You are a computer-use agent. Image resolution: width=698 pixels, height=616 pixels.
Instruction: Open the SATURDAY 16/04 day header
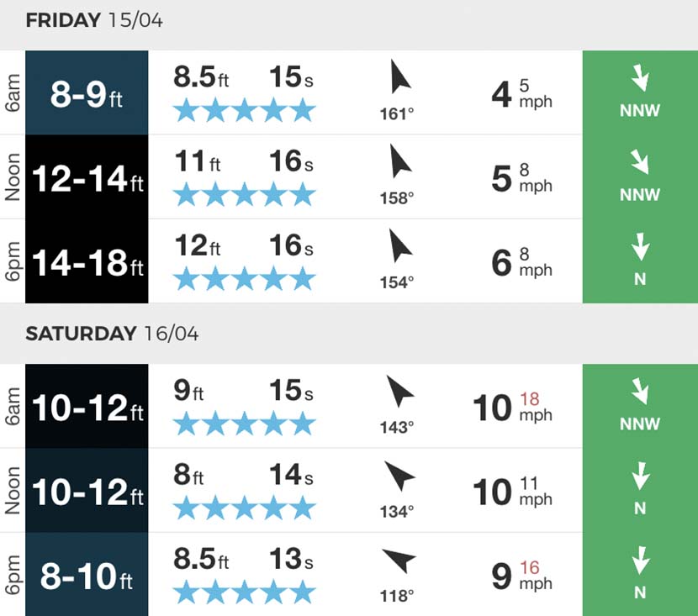point(112,334)
